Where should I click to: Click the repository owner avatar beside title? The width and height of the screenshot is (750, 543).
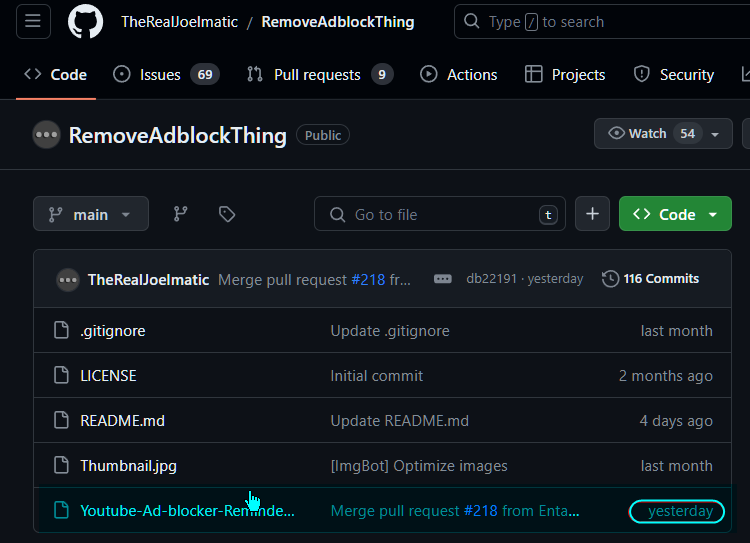click(46, 135)
